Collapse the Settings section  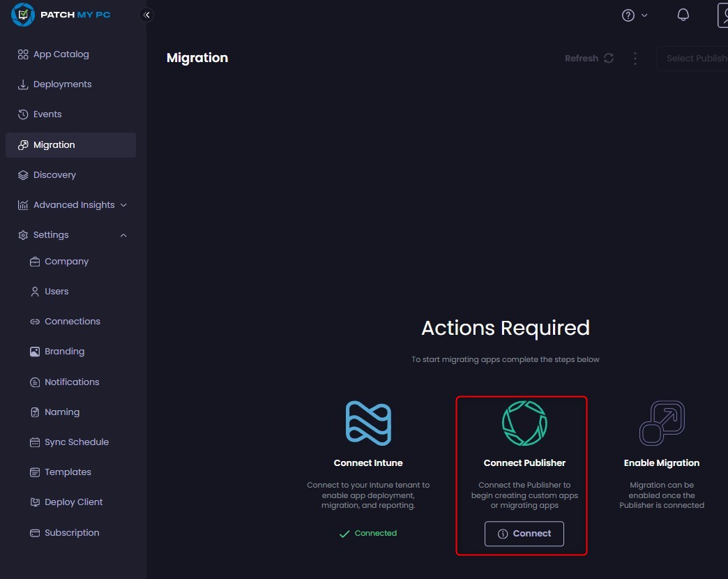123,235
